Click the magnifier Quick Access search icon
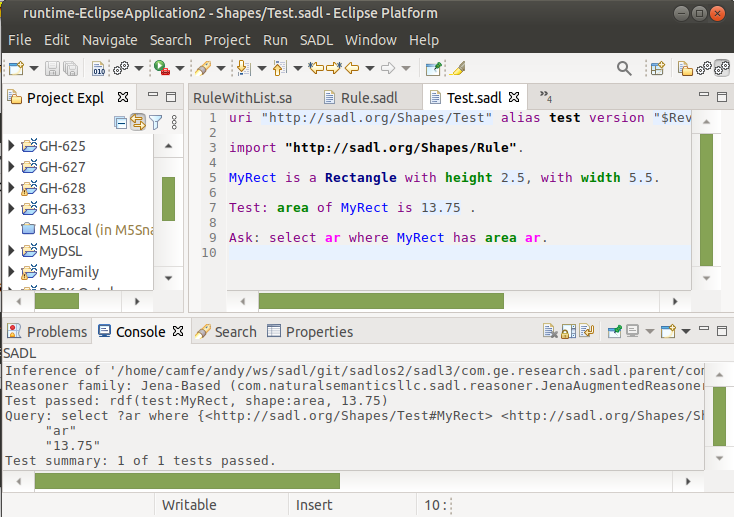734x517 pixels. [624, 68]
